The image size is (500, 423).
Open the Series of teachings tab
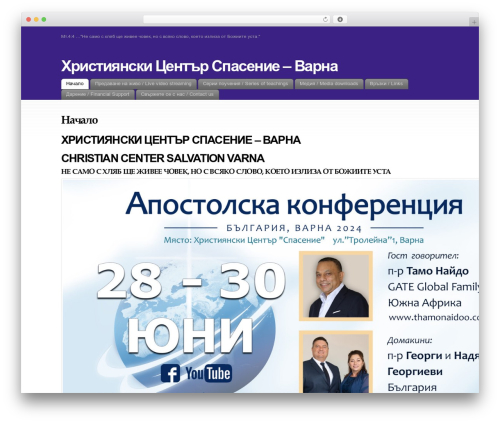point(245,84)
